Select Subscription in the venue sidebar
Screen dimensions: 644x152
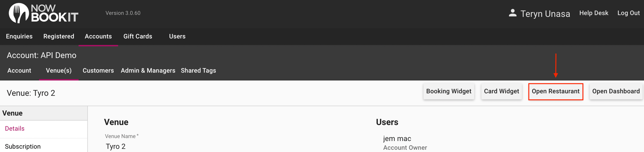[x=23, y=146]
